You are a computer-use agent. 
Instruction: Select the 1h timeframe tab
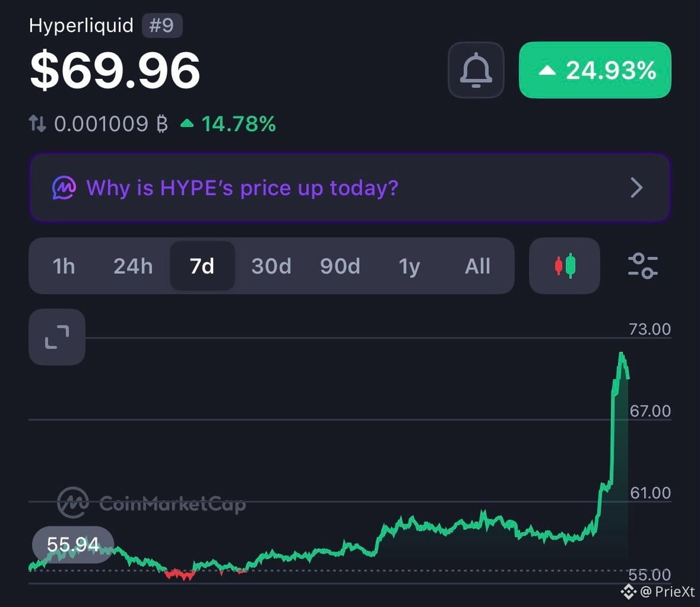64,266
